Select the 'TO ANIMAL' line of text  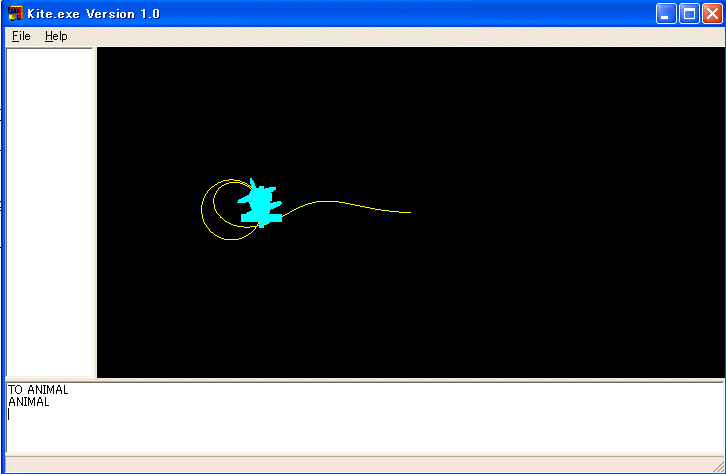click(38, 390)
